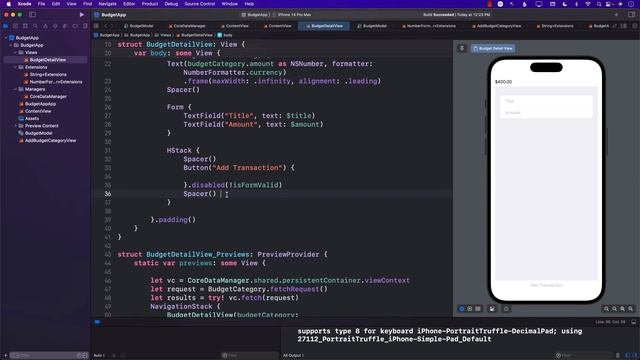Screen dimensions: 640x360
Task: Collapse the Managers folder
Action: [16, 89]
